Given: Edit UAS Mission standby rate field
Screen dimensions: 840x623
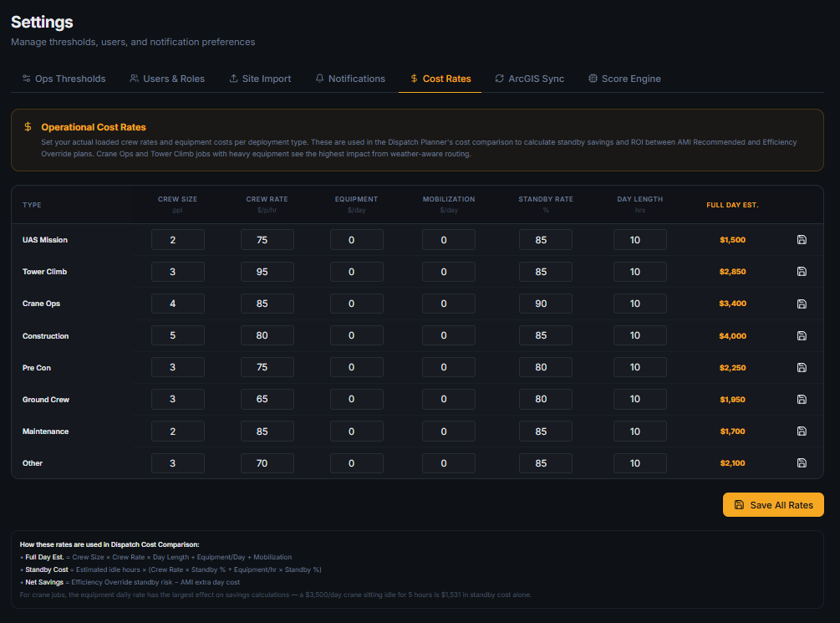Looking at the screenshot, I should (x=545, y=240).
